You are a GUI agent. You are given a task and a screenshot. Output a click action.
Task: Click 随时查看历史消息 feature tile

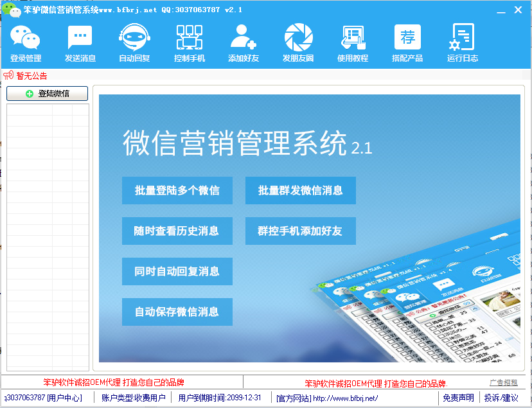click(177, 231)
